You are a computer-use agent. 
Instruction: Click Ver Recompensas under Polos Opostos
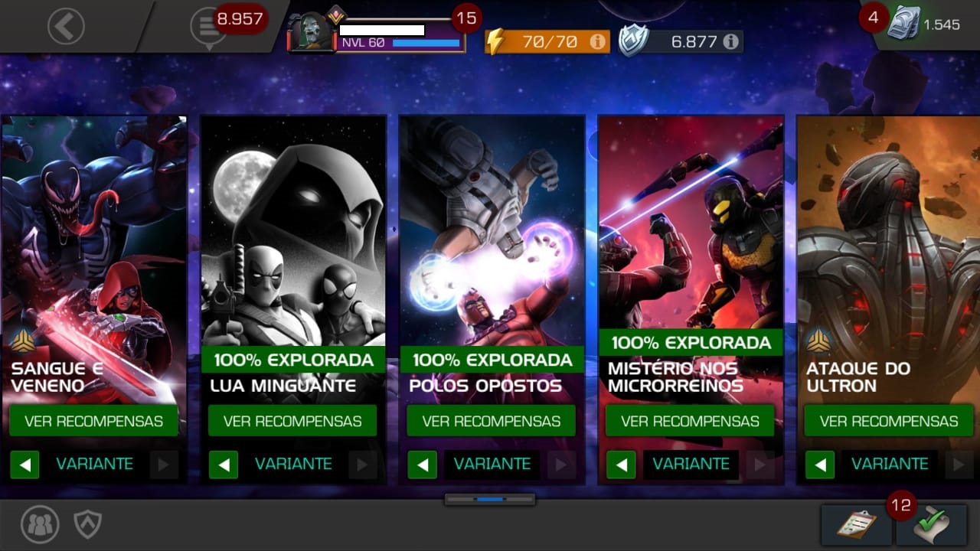[492, 421]
